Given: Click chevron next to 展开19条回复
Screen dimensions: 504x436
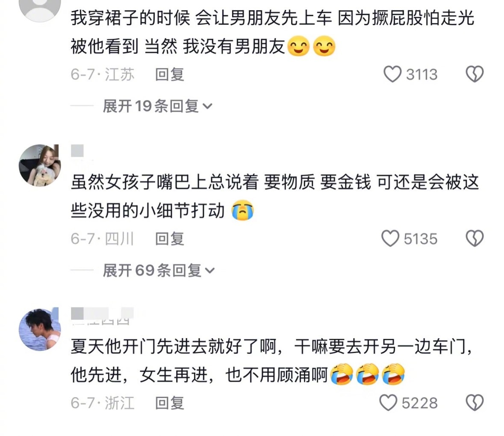Looking at the screenshot, I should tap(208, 106).
